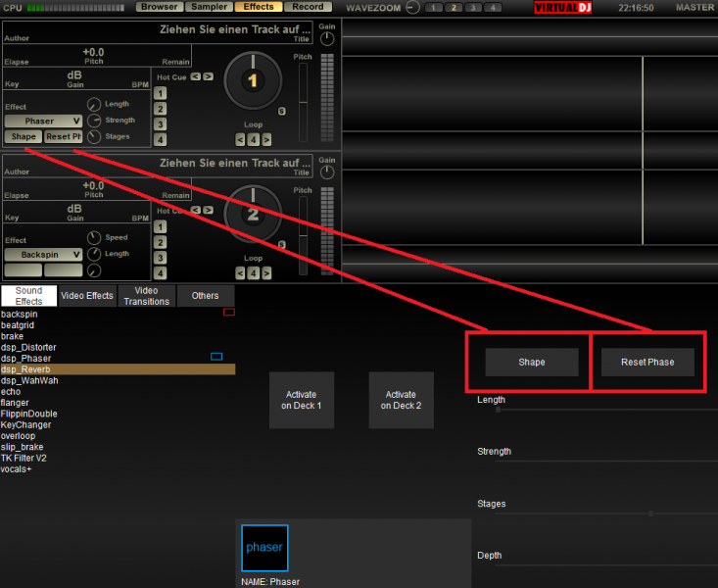
Task: Click the Length knob on Deck 2
Action: (x=94, y=254)
